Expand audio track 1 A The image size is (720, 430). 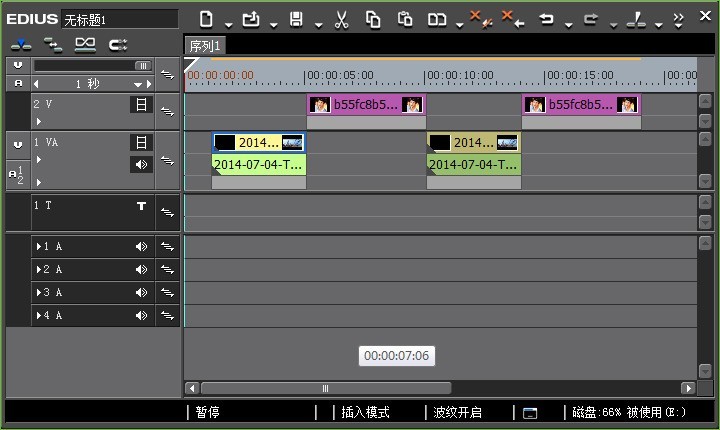pos(39,247)
